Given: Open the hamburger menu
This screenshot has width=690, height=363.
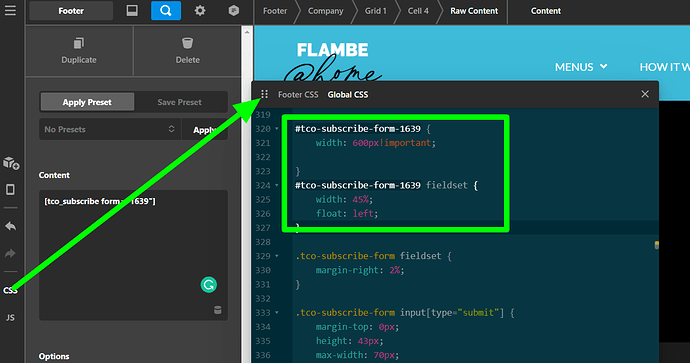Looking at the screenshot, I should (10, 10).
